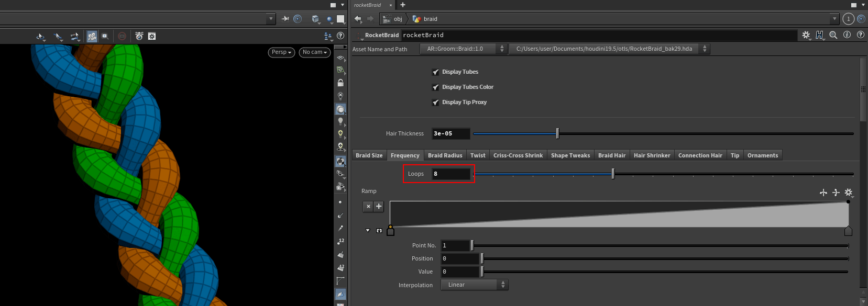Click the rocketBraid node name field
868x306 pixels.
click(599, 35)
